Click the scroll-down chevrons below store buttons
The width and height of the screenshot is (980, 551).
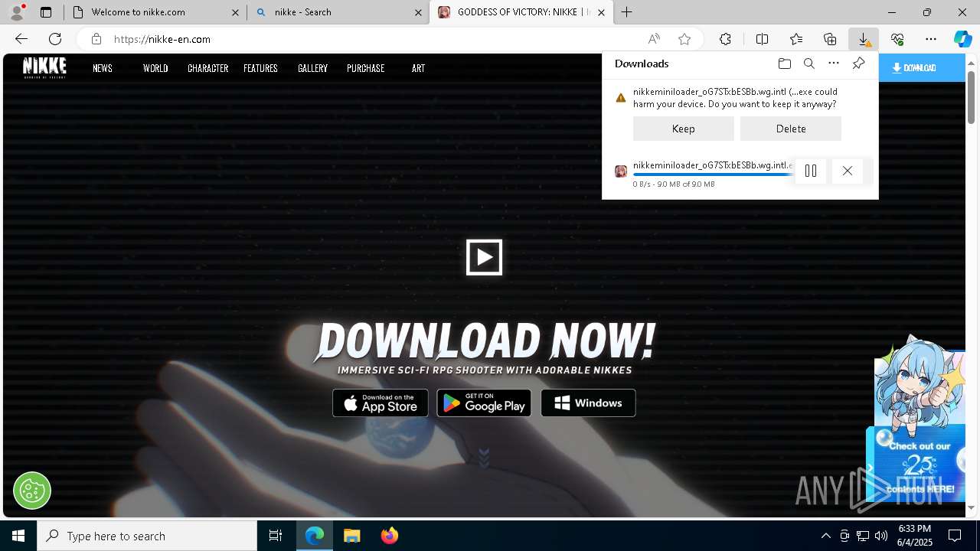484,458
